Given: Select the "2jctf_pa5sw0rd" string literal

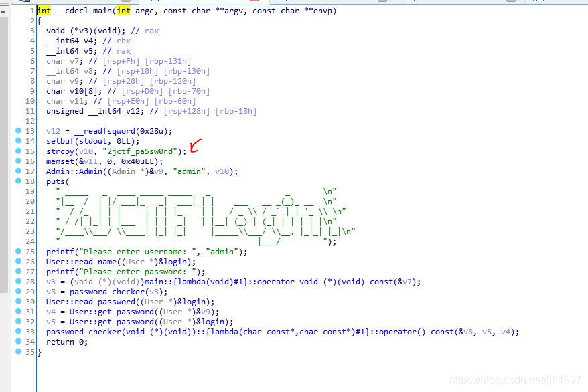Looking at the screenshot, I should [x=139, y=151].
